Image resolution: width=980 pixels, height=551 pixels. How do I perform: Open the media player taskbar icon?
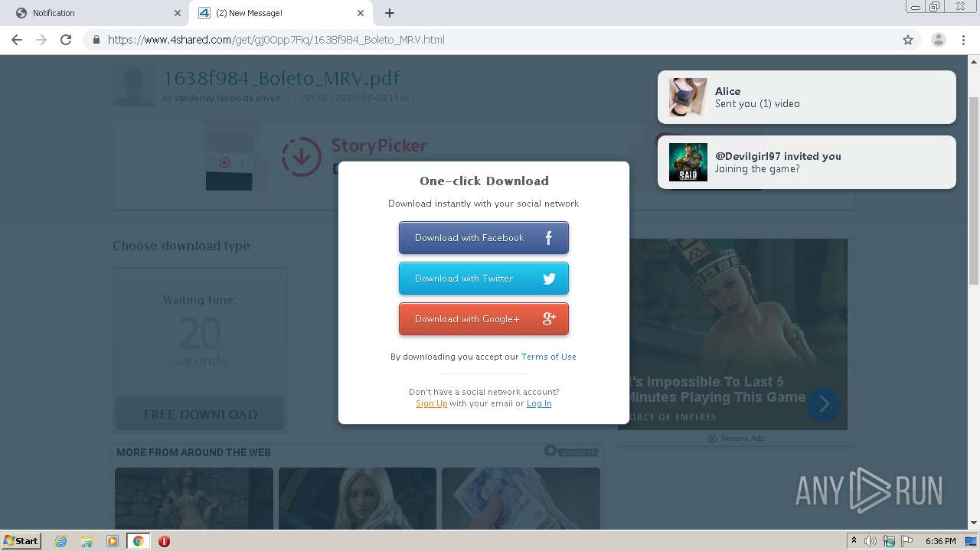click(x=113, y=541)
